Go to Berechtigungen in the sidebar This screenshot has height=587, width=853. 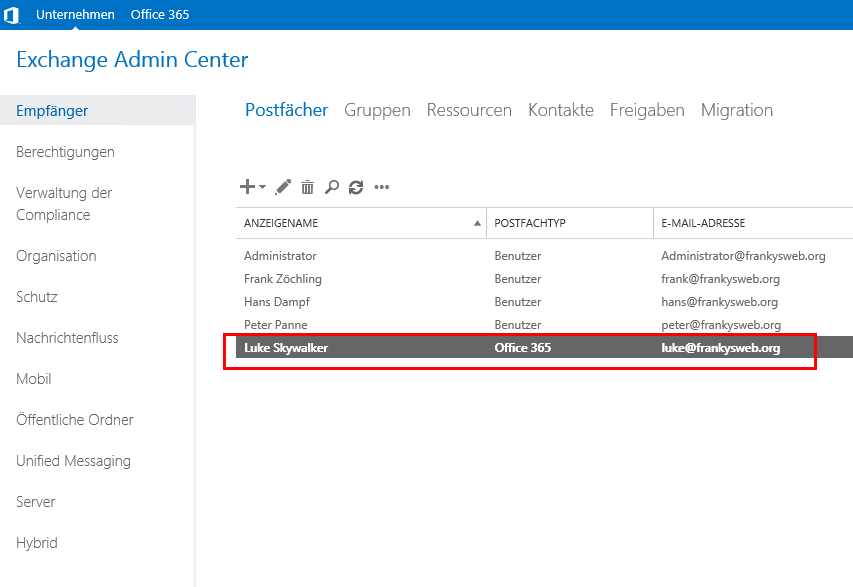tap(65, 152)
